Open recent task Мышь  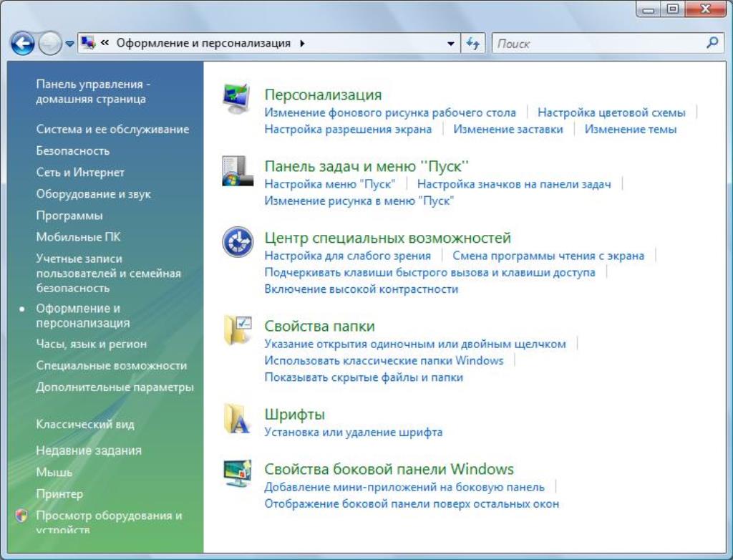pyautogui.click(x=54, y=472)
